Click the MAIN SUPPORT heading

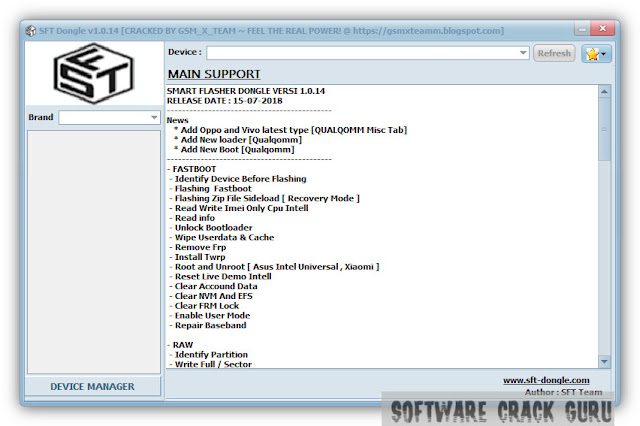[x=214, y=74]
